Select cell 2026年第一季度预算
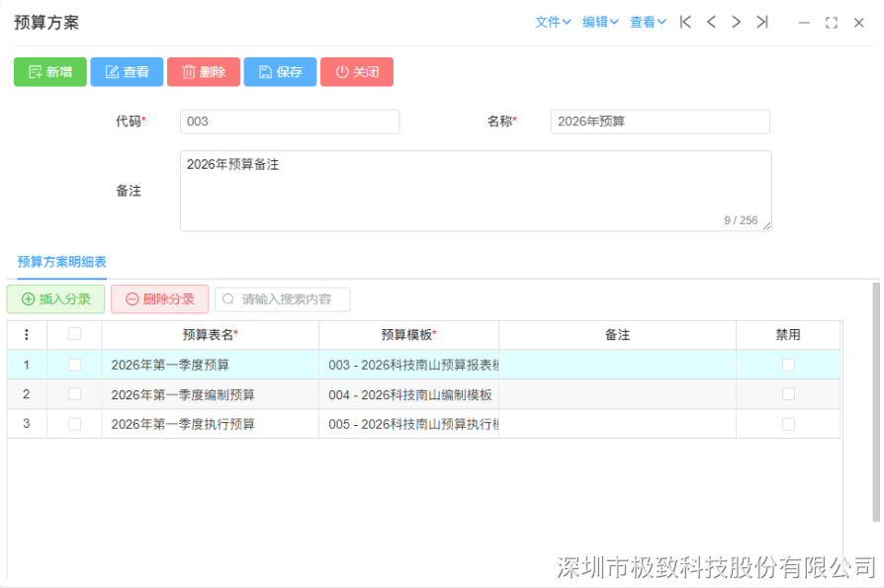The width and height of the screenshot is (884, 588). [211, 365]
